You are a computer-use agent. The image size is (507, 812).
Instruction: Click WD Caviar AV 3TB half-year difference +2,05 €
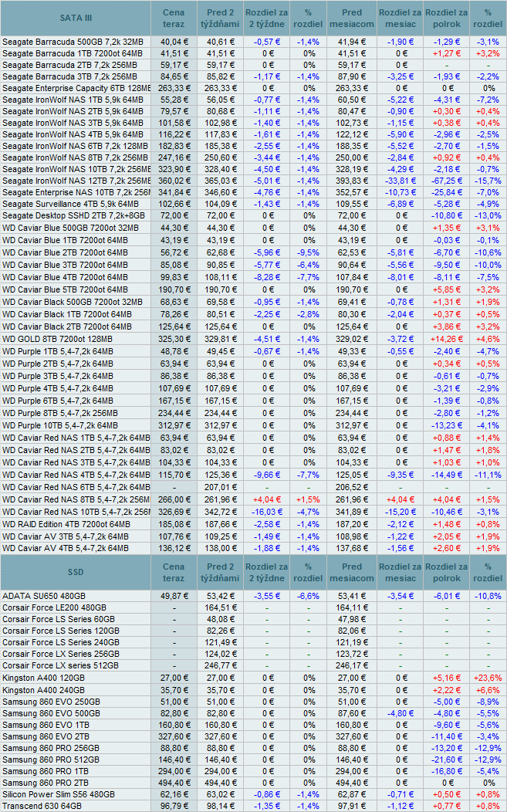pyautogui.click(x=446, y=537)
